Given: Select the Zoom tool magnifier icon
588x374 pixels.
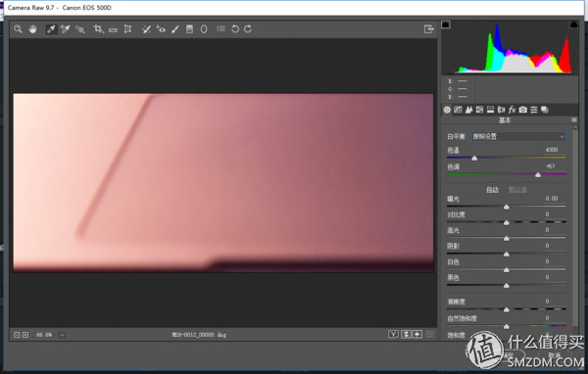Looking at the screenshot, I should click(18, 28).
